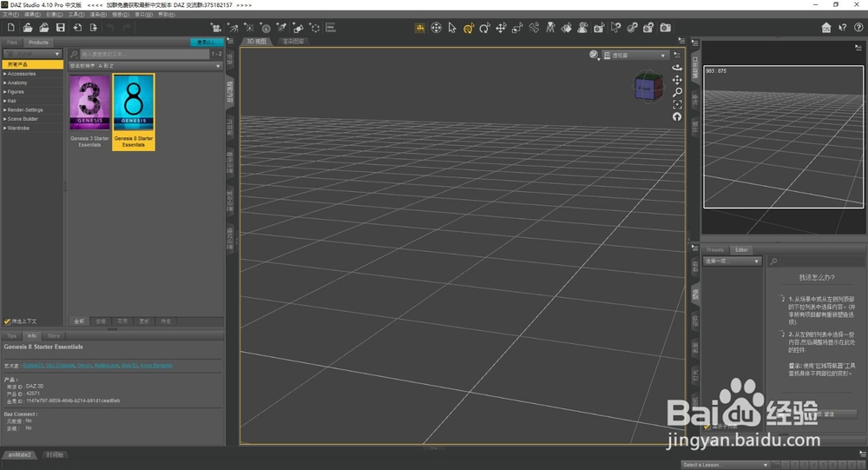
Task: Click the Help question mark icon
Action: 858,28
